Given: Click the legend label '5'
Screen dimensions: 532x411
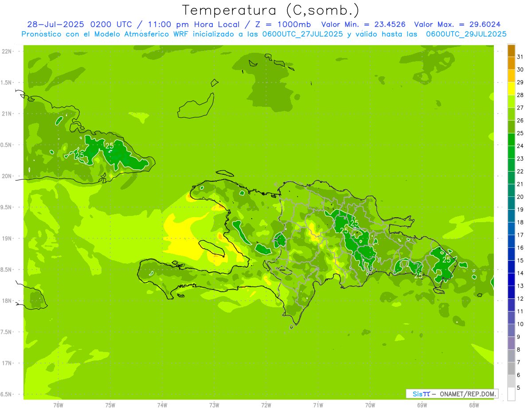Looking at the screenshot, I should coord(519,388).
